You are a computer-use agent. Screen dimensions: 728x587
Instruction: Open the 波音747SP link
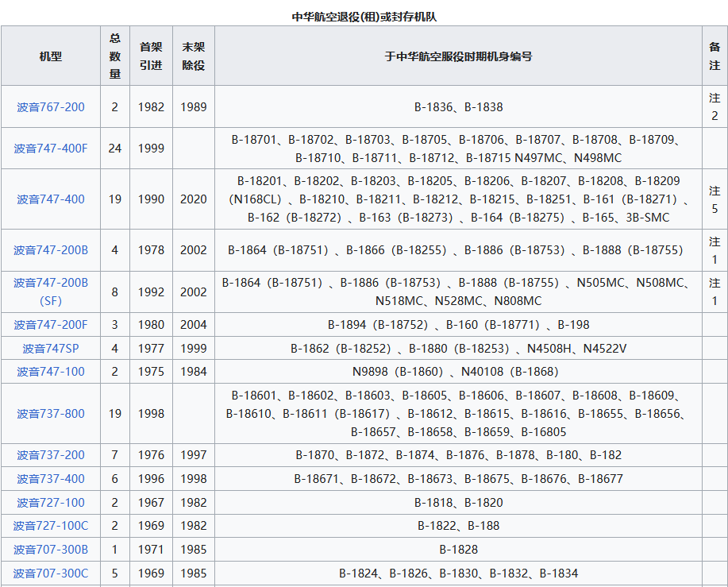[x=51, y=348]
